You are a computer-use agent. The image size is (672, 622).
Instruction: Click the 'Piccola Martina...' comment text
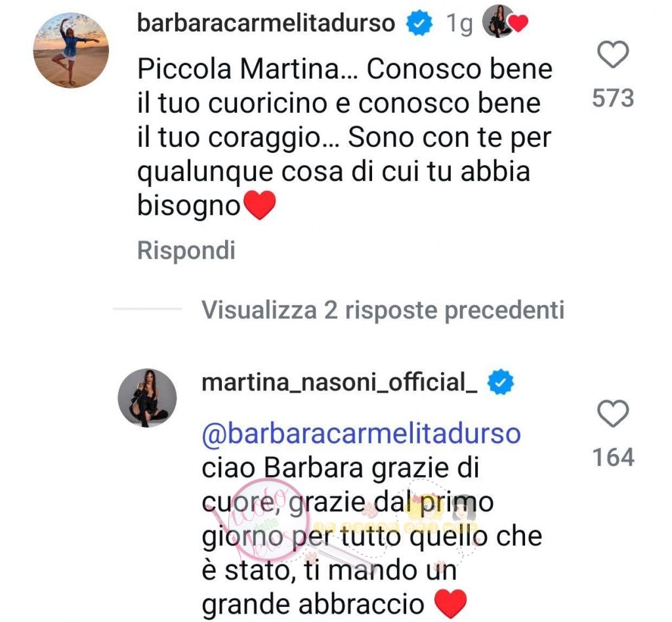click(345, 138)
